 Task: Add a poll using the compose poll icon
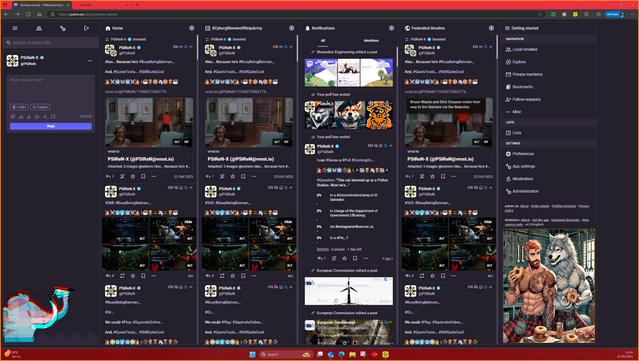21,117
